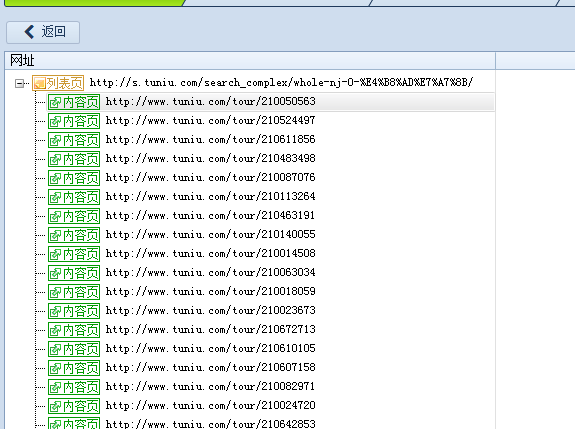This screenshot has width=575, height=429.
Task: Select URL text http://www.tuniu.com/tour/210023673
Action: (210, 311)
